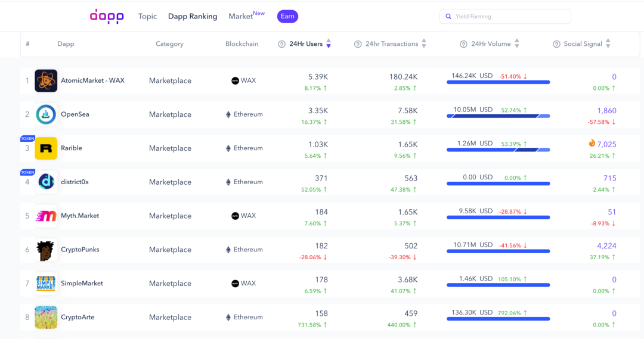The image size is (644, 339).
Task: Click Ethereum icon in OpenSea row
Action: pyautogui.click(x=228, y=114)
